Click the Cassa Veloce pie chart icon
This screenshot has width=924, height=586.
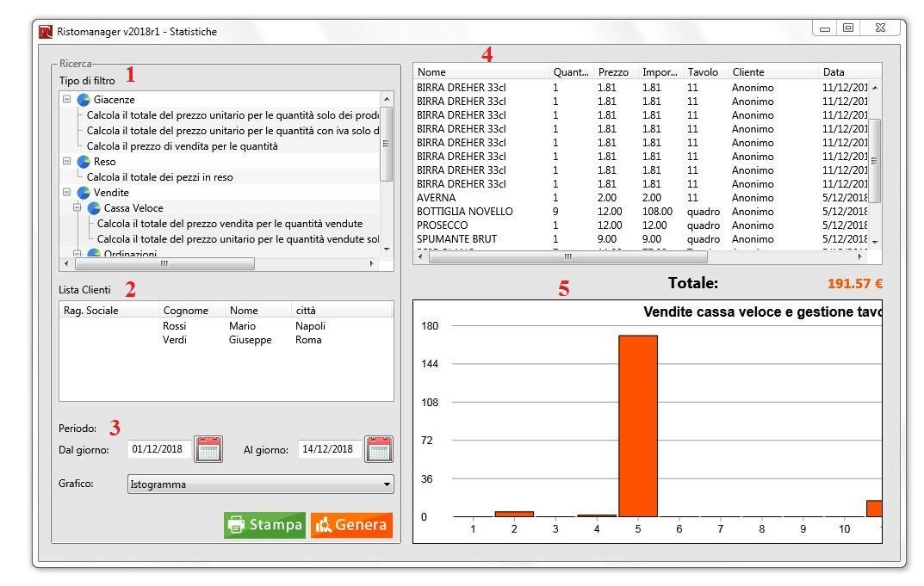[x=94, y=208]
